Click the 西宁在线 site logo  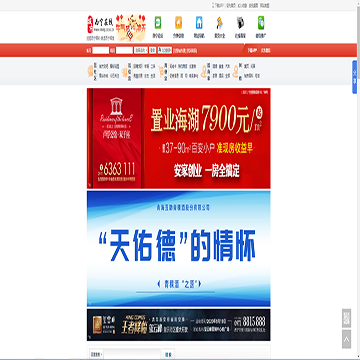coord(100,25)
